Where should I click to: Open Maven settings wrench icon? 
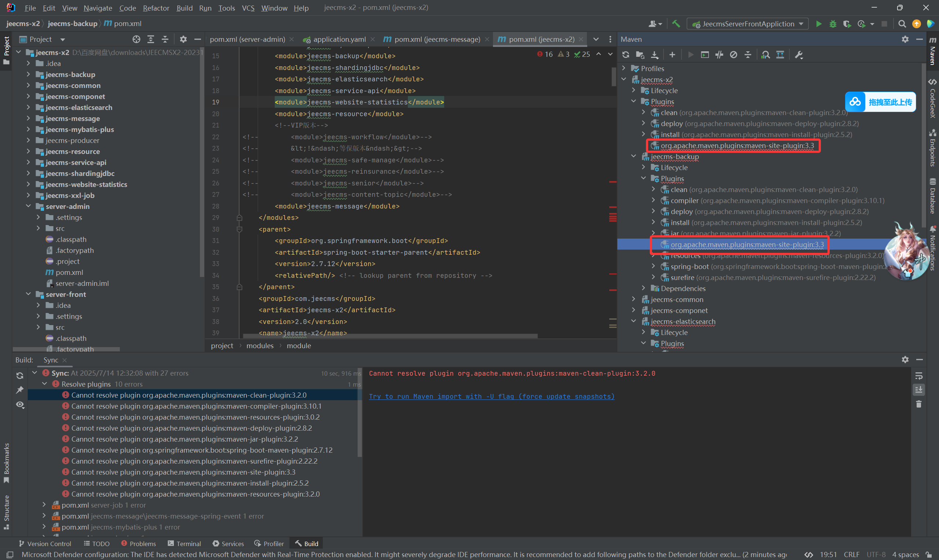[x=799, y=55]
